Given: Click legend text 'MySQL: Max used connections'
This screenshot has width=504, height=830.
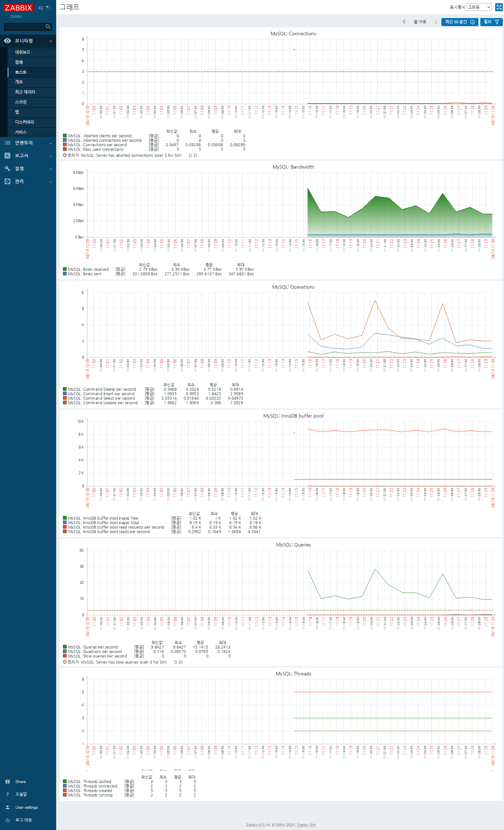Looking at the screenshot, I should coord(96,149).
